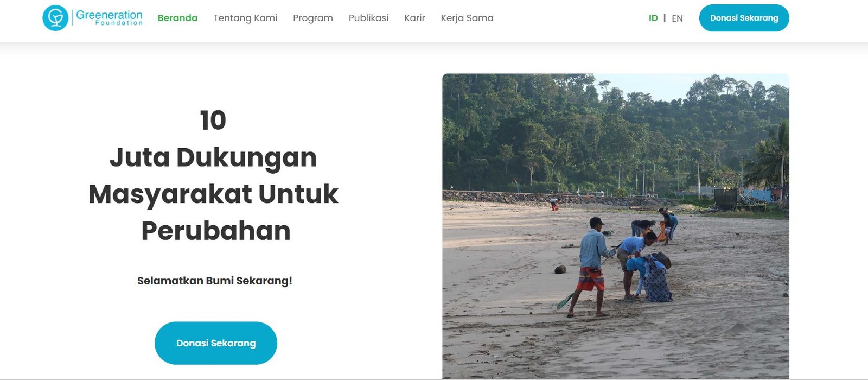The height and width of the screenshot is (380, 868).
Task: Switch language to ID
Action: 653,18
